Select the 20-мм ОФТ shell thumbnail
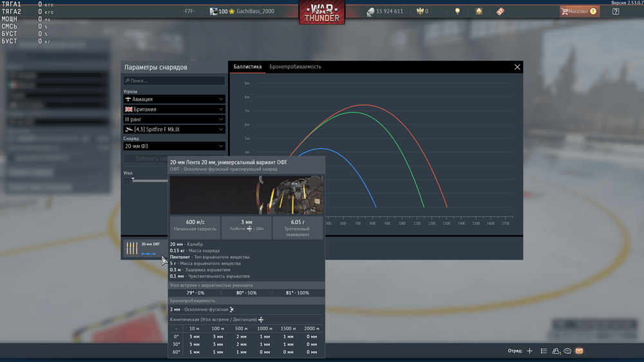This screenshot has width=644, height=362. [143, 248]
